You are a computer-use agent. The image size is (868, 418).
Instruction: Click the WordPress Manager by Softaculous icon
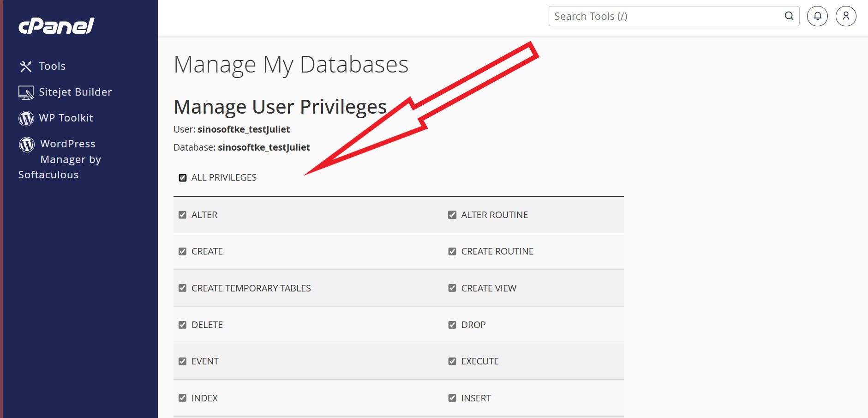(x=27, y=144)
